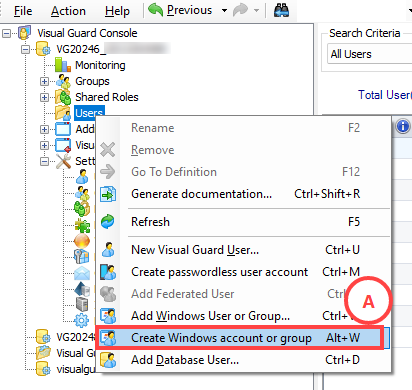This screenshot has width=412, height=390.
Task: Open the Action menu
Action: (x=68, y=11)
